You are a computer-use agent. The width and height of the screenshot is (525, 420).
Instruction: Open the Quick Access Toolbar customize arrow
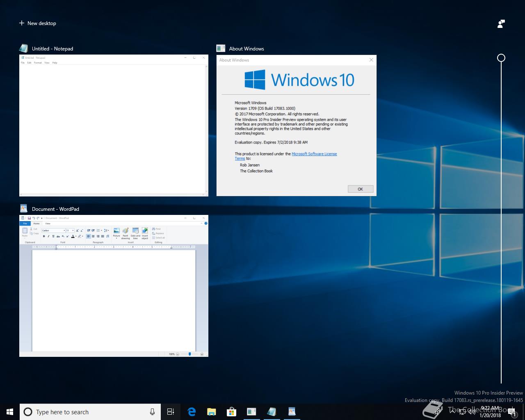42,218
